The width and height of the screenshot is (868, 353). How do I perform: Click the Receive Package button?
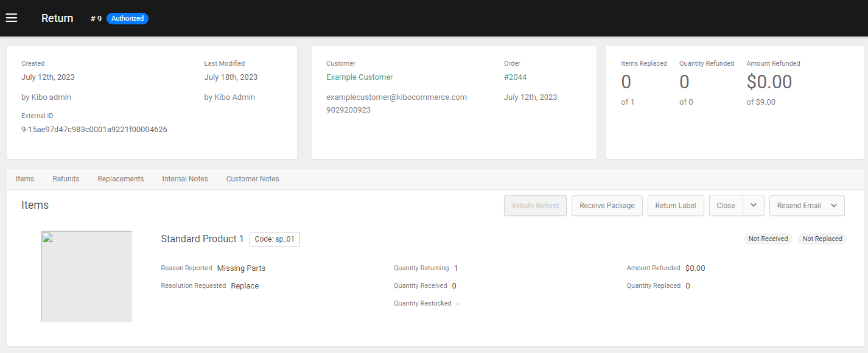pos(607,205)
